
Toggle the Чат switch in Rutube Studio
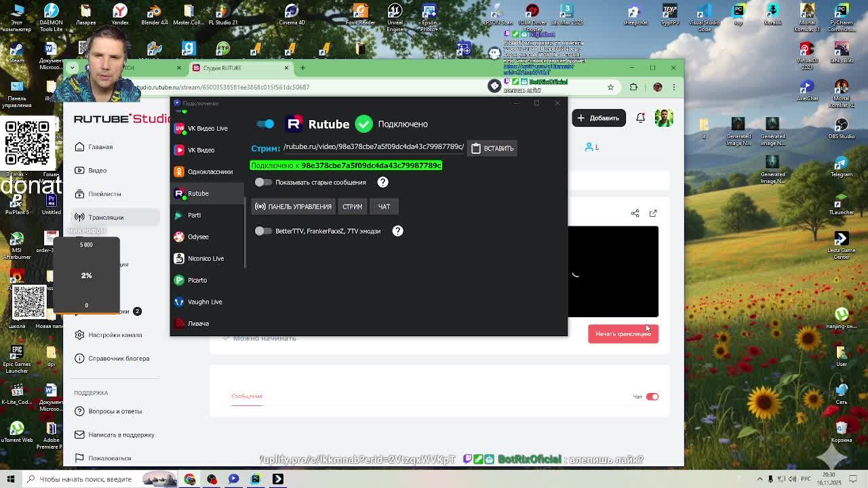coord(652,396)
